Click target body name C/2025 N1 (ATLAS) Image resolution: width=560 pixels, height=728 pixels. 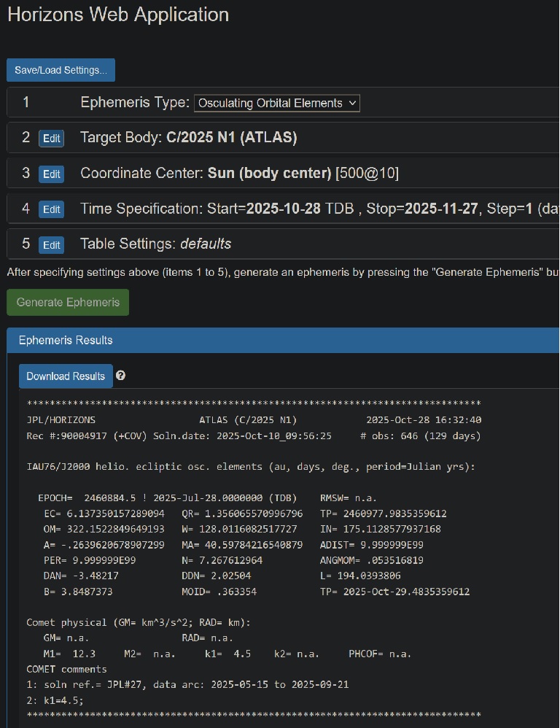[232, 137]
